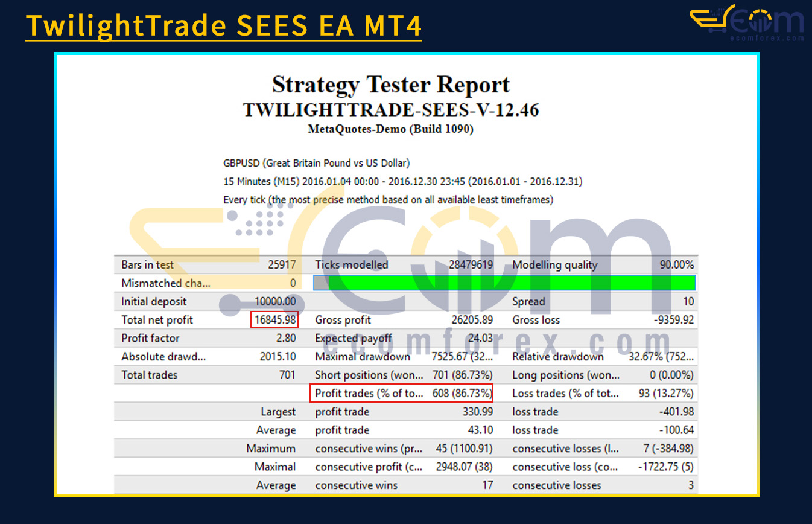Select the 15 Minutes (M15) period line
812x524 pixels.
(x=402, y=181)
